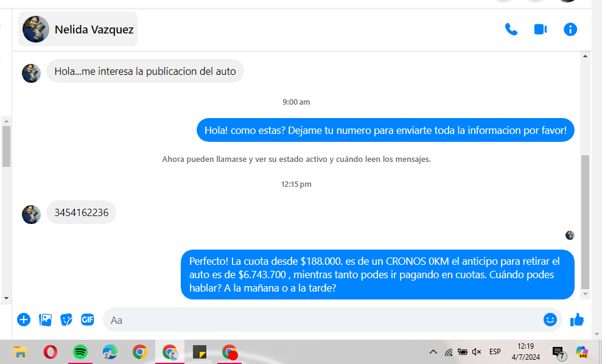
Task: Click the phone number 3454162236 message
Action: coord(81,212)
